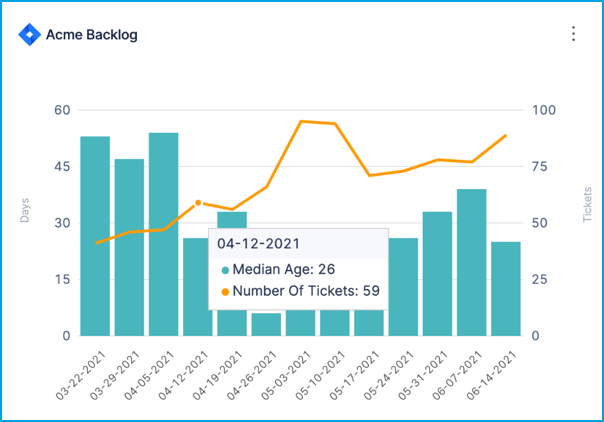
Task: Select the bar for 05-31-2021
Action: pos(437,273)
